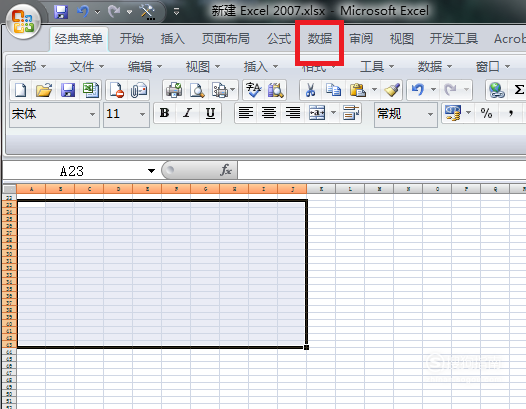The image size is (526, 409).
Task: Click the send as email attachment icon
Action: [x=139, y=90]
